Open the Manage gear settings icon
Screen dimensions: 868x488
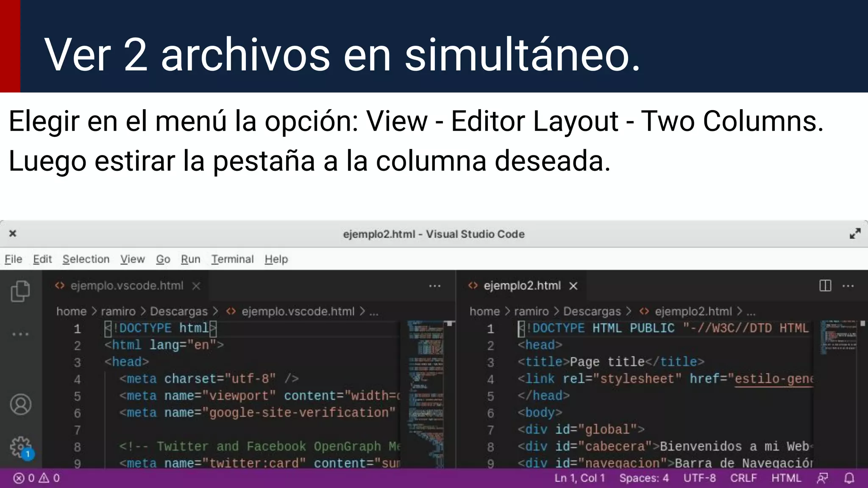click(21, 447)
